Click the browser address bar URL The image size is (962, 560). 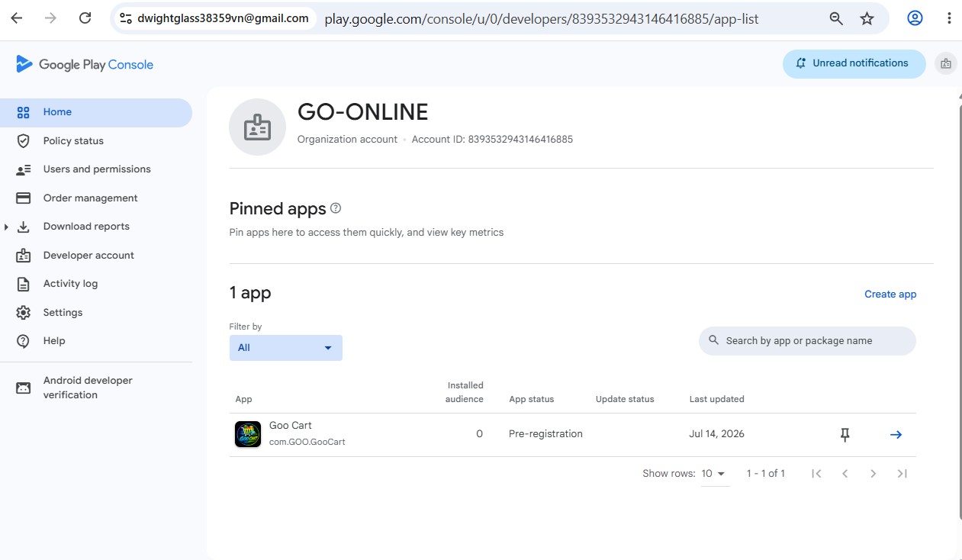point(542,19)
